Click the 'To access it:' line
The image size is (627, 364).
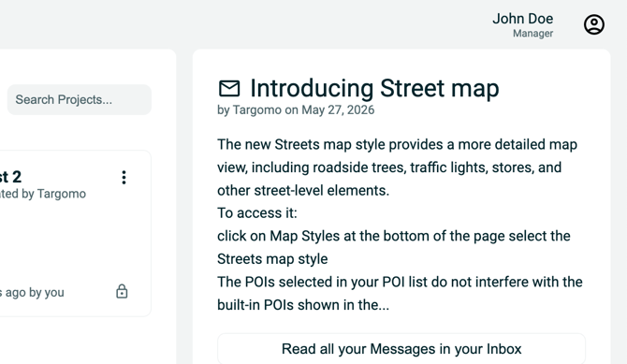point(257,212)
